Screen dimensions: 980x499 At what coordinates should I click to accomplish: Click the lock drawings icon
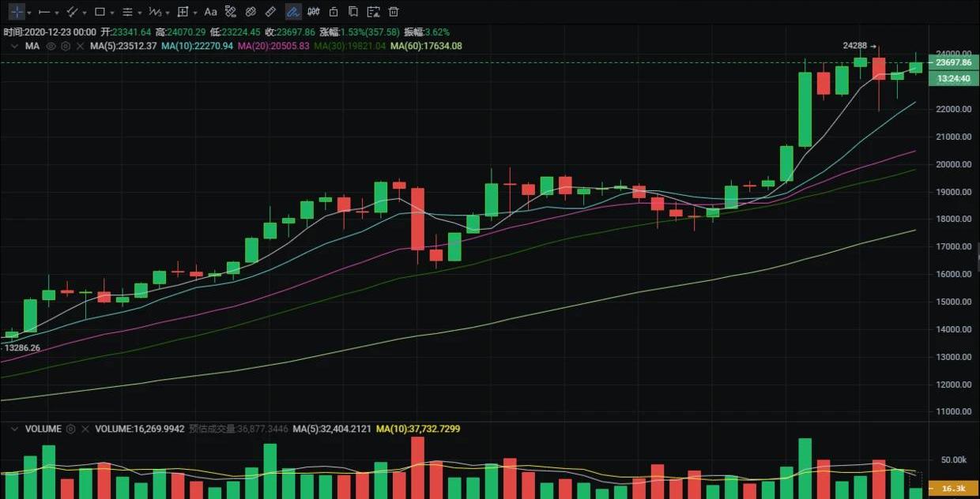click(x=334, y=12)
